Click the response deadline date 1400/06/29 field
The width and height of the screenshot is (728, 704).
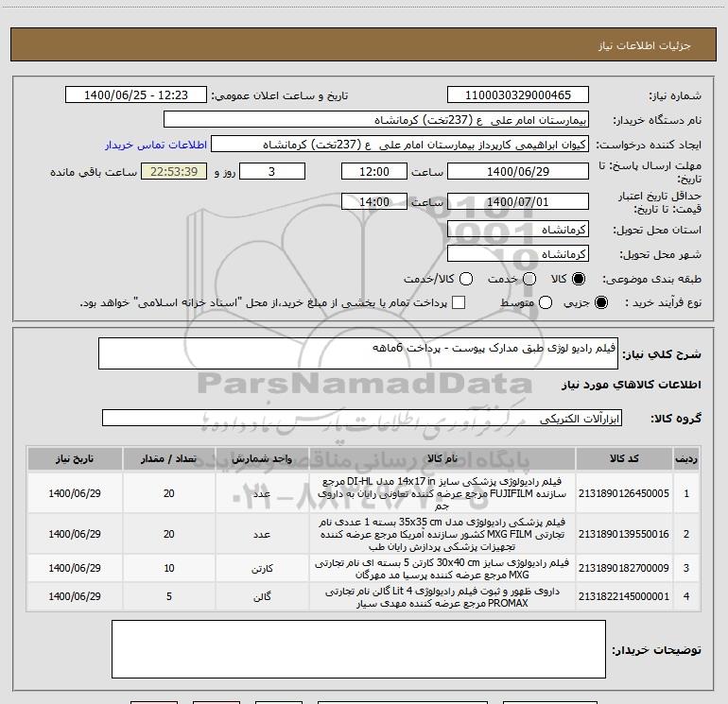[518, 172]
